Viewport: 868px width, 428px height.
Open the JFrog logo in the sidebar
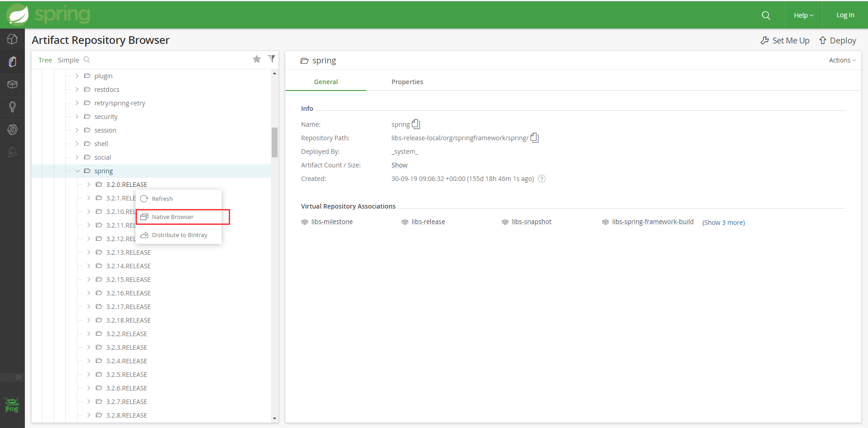[x=12, y=404]
